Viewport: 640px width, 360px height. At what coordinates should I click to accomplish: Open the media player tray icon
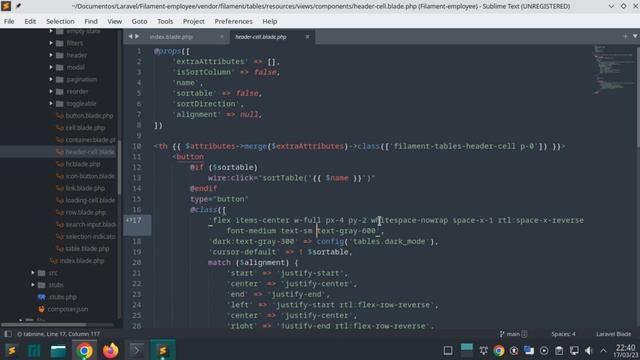tap(544, 350)
